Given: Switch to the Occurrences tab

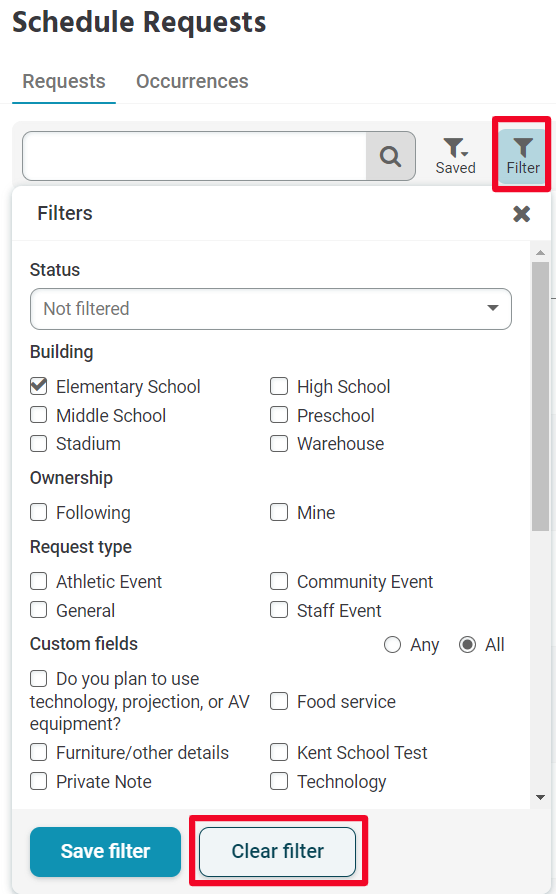Looking at the screenshot, I should [x=192, y=81].
